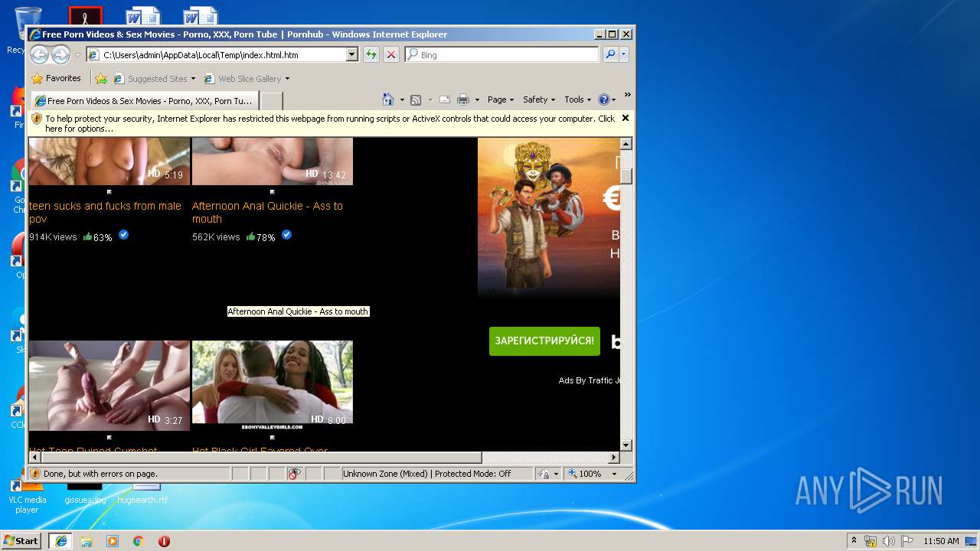Open the Safety menu

[x=539, y=99]
